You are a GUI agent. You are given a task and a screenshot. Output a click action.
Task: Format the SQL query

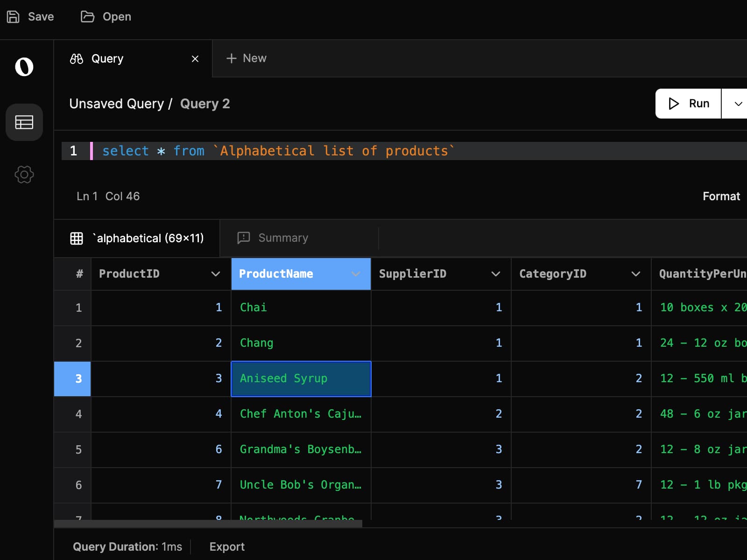pos(721,196)
